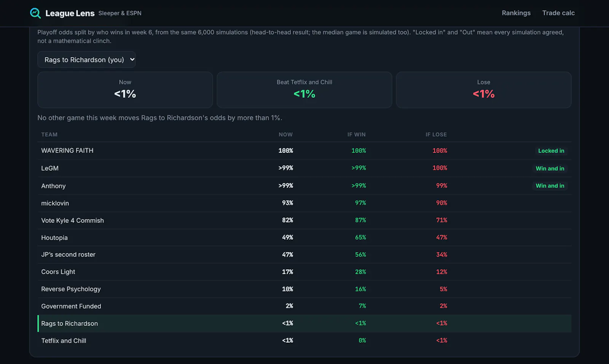Open the Trade calc page
The width and height of the screenshot is (609, 364).
coord(558,13)
